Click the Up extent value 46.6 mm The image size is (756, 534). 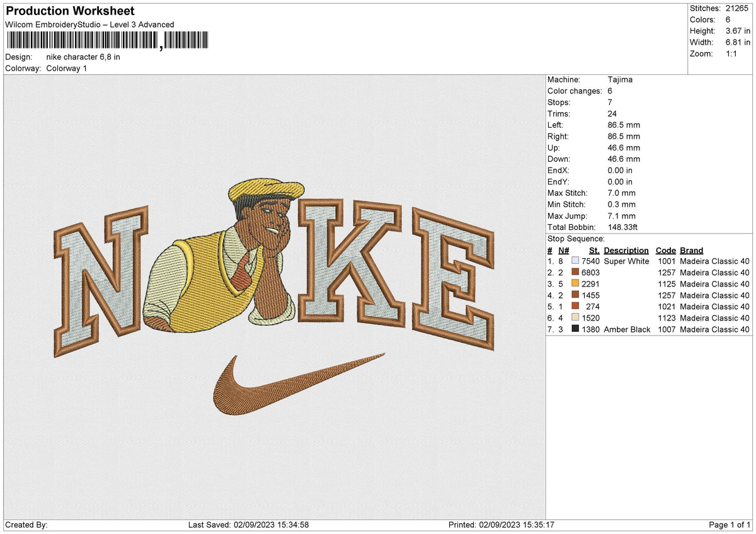click(x=624, y=147)
